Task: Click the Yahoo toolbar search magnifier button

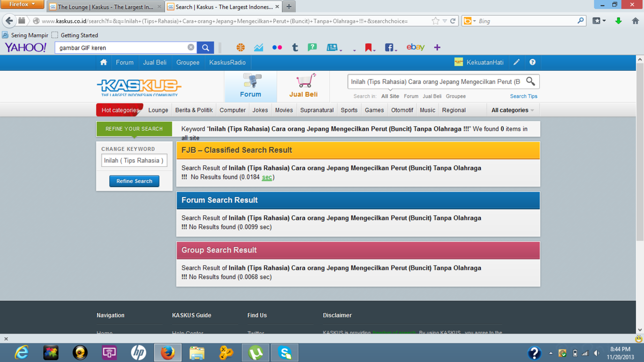Action: (205, 48)
